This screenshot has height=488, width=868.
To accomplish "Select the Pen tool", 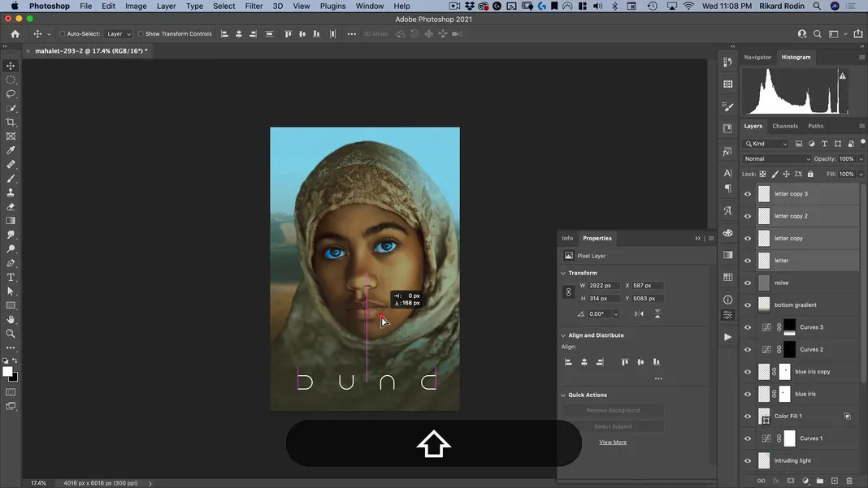I will coord(11,263).
